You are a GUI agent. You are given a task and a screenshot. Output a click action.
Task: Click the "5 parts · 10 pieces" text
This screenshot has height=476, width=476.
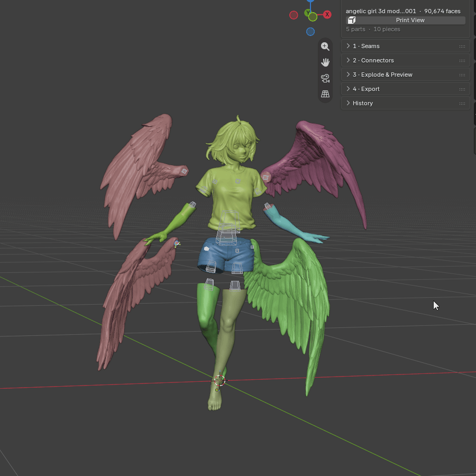click(x=373, y=30)
